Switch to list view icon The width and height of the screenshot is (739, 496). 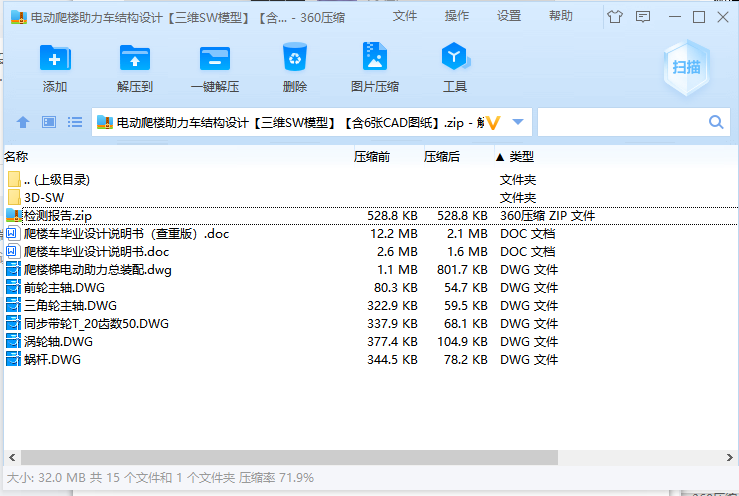tap(75, 123)
